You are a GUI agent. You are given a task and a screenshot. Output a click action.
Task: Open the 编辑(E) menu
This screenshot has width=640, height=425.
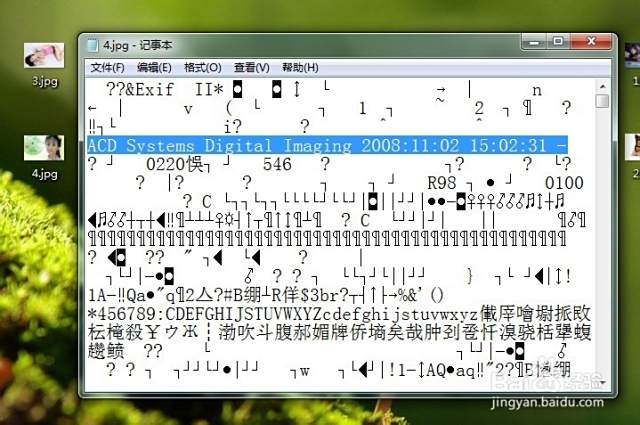(154, 67)
